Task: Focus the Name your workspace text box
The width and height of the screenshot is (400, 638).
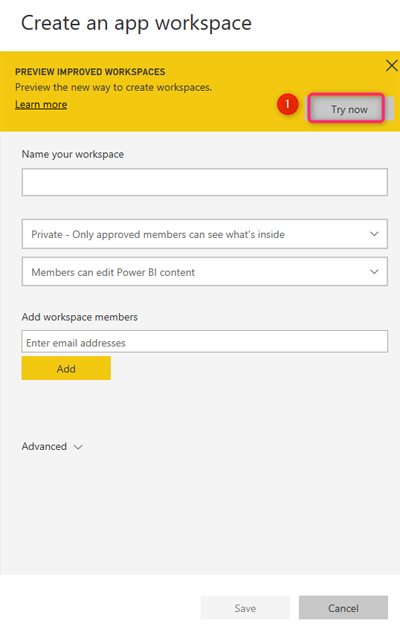Action: [x=205, y=182]
